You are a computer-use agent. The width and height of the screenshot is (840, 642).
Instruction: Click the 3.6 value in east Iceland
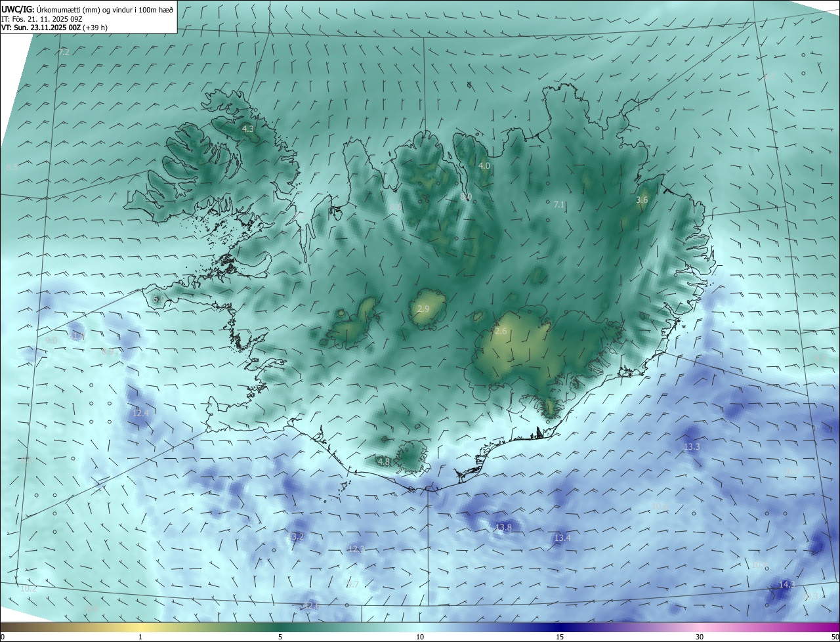[642, 200]
